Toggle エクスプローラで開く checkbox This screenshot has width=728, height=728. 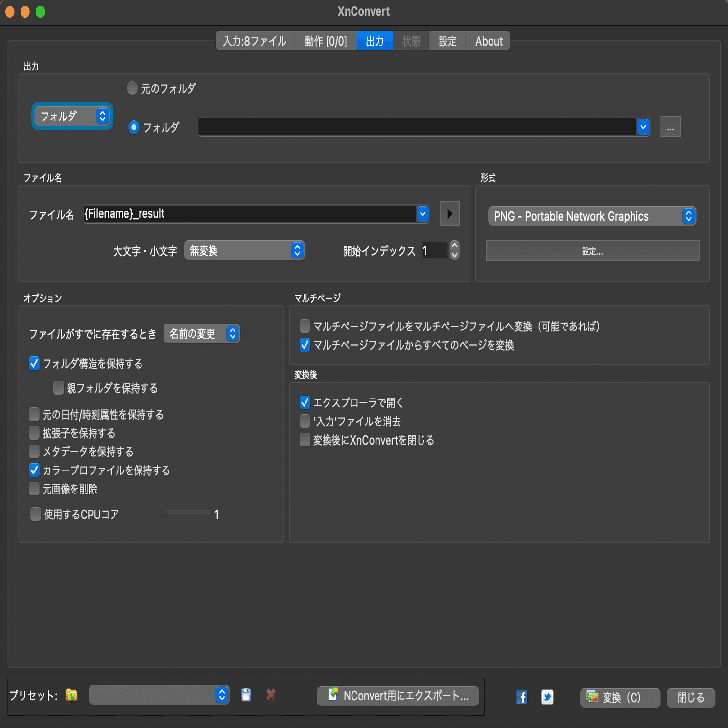pos(305,402)
